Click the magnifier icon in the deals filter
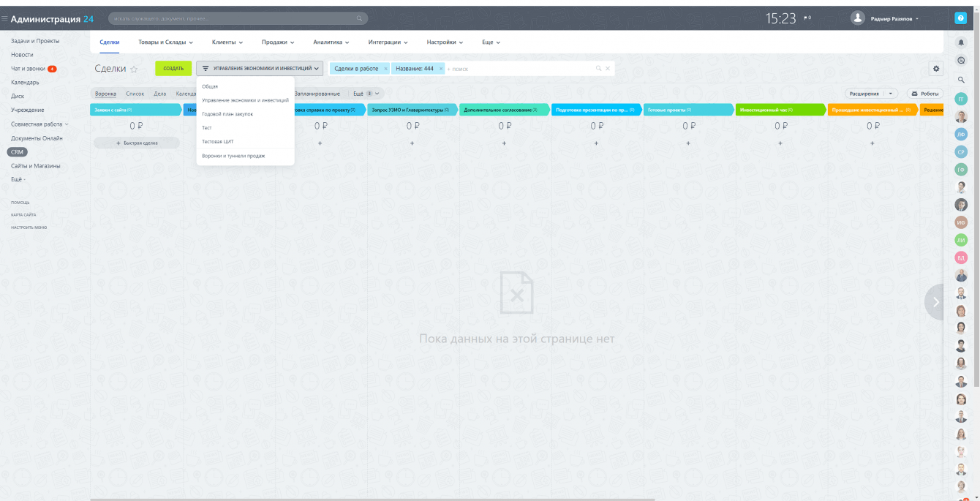980x501 pixels. (x=598, y=69)
